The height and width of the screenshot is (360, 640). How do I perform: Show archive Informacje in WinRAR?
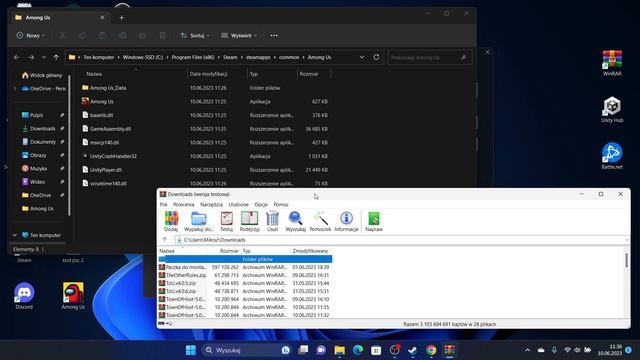(x=347, y=222)
